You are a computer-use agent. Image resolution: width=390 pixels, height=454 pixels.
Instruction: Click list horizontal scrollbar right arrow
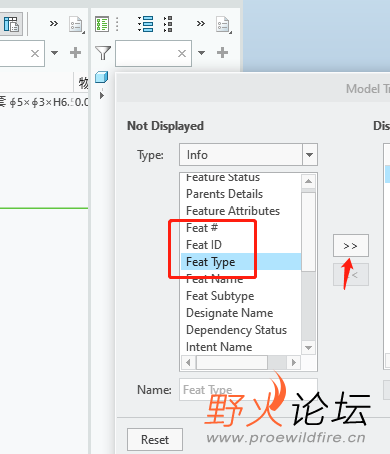pos(294,362)
